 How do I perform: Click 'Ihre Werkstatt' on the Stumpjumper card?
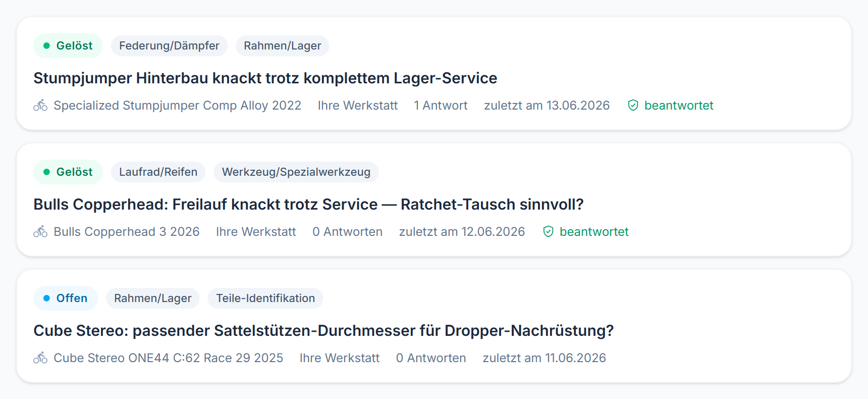point(358,105)
